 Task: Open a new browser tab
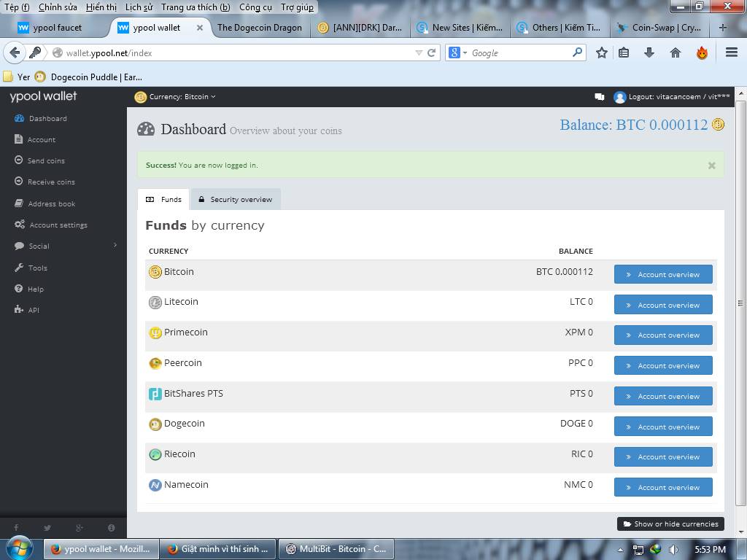[x=723, y=28]
